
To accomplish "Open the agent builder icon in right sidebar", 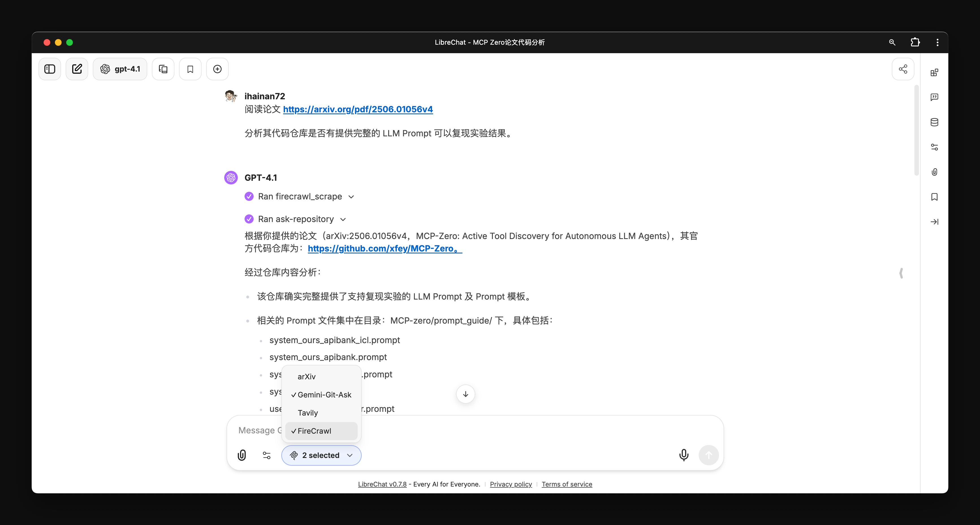I will click(934, 72).
